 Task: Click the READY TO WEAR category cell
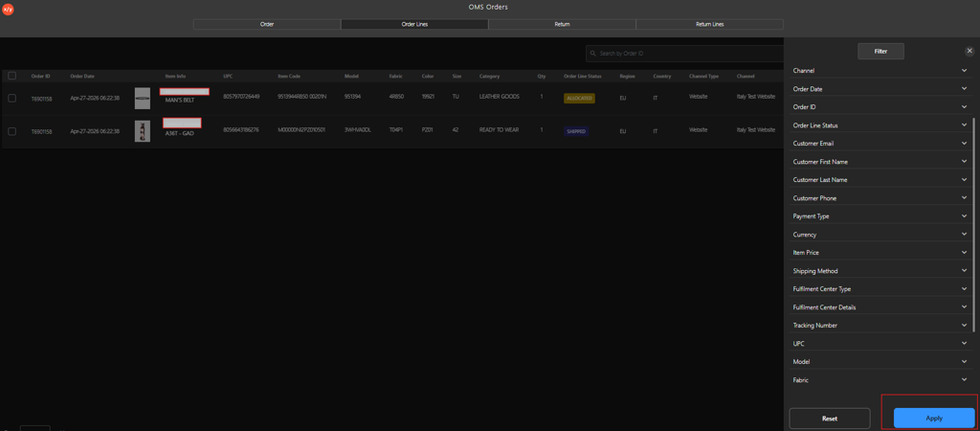point(500,129)
